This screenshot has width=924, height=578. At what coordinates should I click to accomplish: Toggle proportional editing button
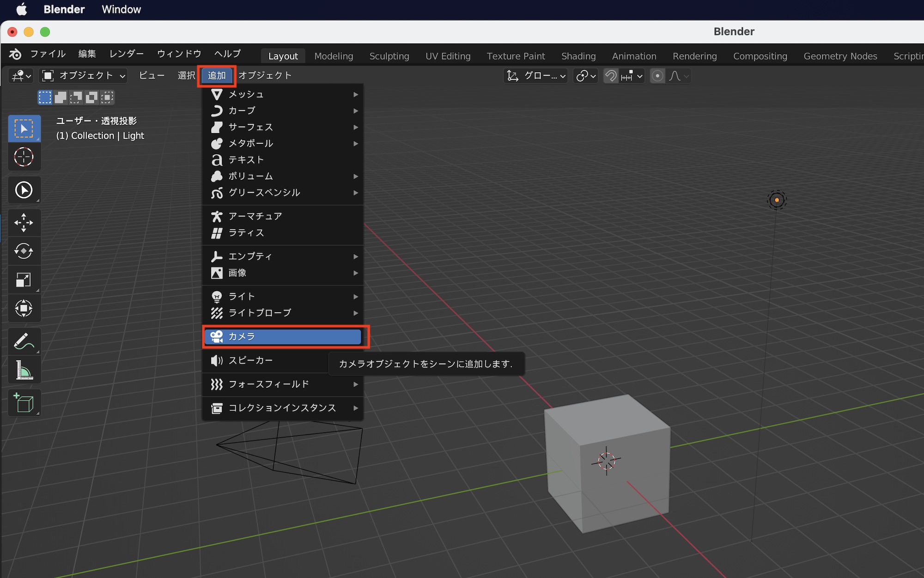pos(657,76)
